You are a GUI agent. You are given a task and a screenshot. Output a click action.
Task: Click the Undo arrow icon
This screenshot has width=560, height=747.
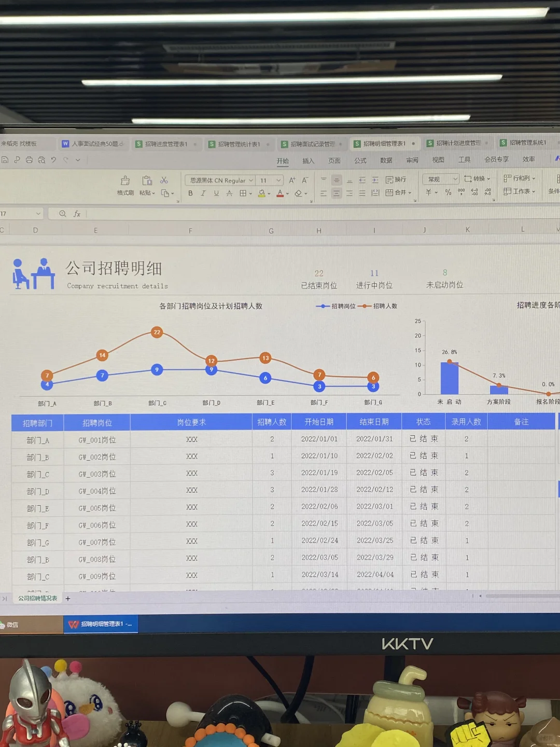point(53,160)
